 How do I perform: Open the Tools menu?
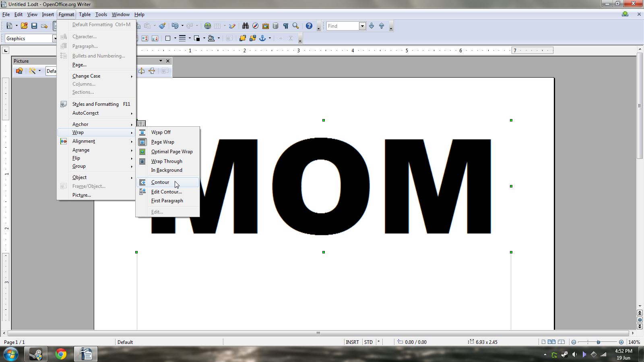point(101,14)
